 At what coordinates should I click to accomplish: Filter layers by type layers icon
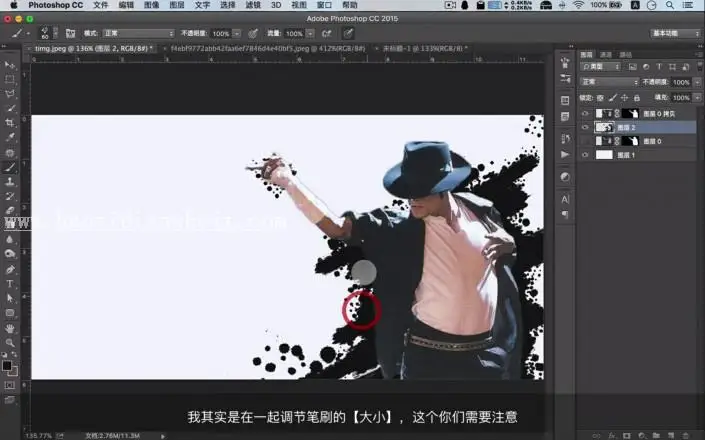coord(659,67)
